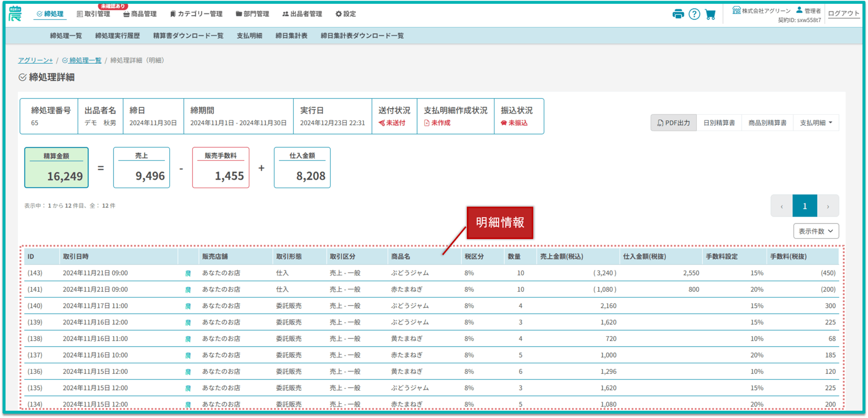Open the 締処理 main menu
The width and height of the screenshot is (868, 418).
[x=50, y=14]
